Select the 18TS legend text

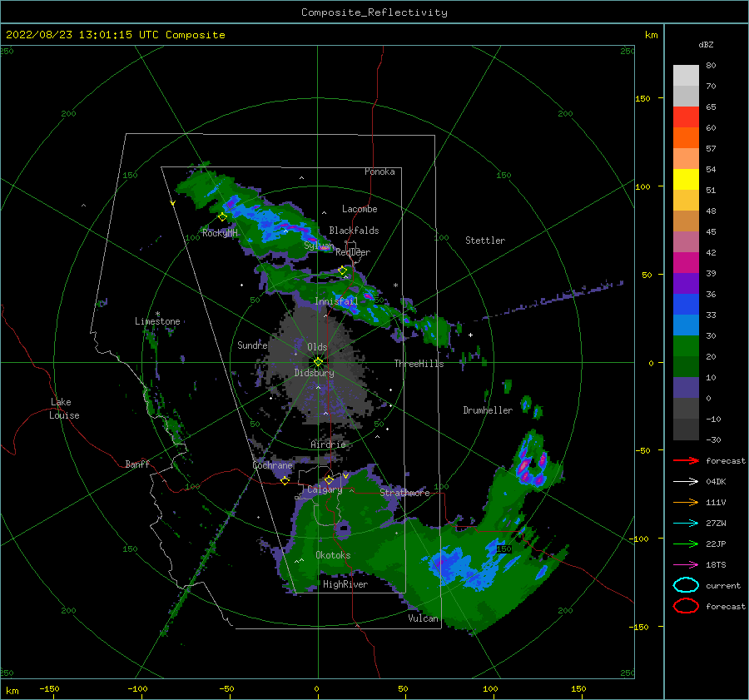click(716, 565)
